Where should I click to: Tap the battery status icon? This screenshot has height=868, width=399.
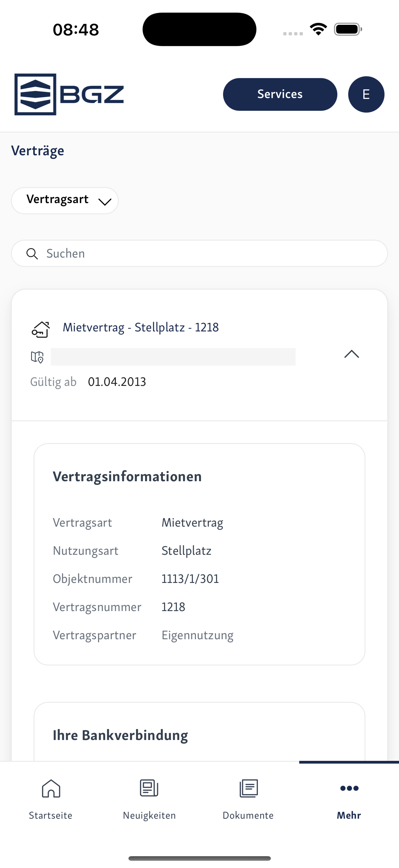point(348,29)
